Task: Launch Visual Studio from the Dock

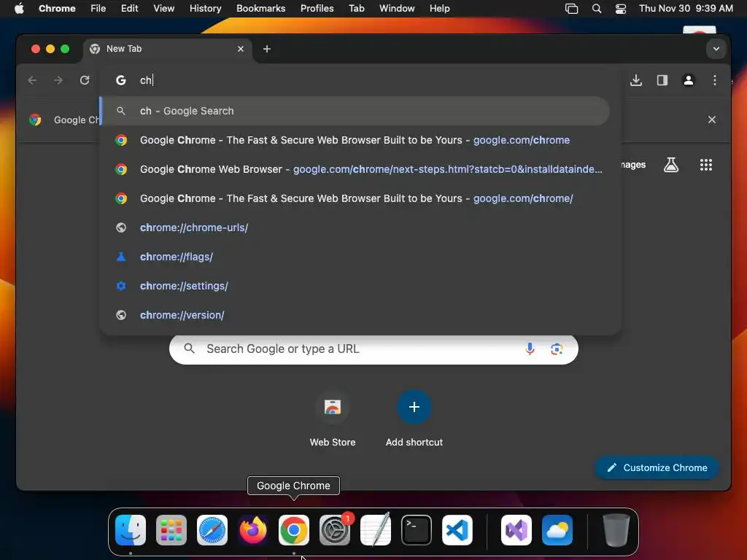Action: [516, 530]
